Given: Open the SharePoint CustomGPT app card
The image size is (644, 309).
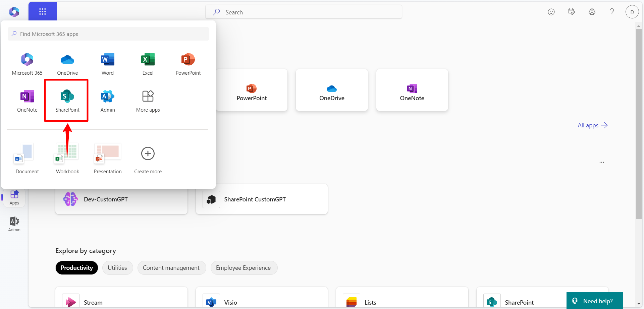Looking at the screenshot, I should tap(262, 199).
